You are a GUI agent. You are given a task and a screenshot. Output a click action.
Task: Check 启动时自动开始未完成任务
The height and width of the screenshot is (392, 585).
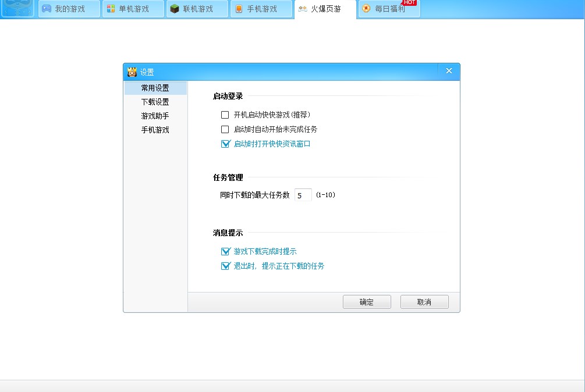click(x=225, y=129)
